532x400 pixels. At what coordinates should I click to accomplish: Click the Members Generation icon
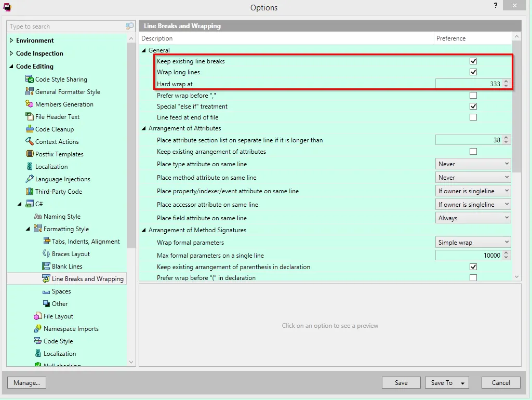click(30, 104)
